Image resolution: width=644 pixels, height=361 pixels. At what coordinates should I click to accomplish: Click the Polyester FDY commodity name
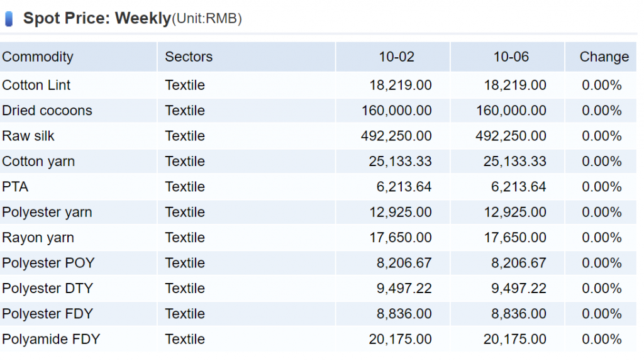48,314
